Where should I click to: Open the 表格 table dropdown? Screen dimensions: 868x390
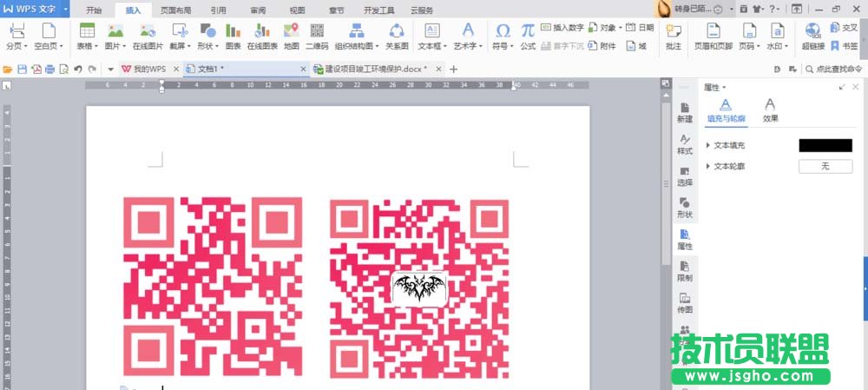click(87, 45)
